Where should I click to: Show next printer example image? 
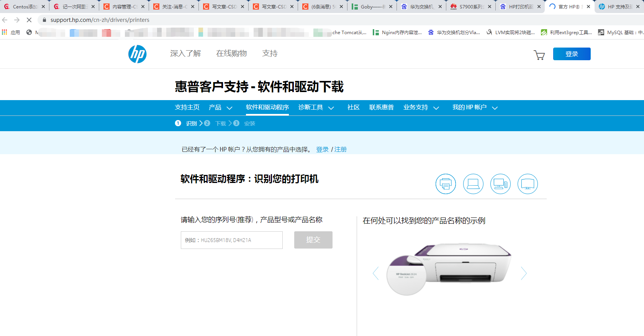click(524, 273)
